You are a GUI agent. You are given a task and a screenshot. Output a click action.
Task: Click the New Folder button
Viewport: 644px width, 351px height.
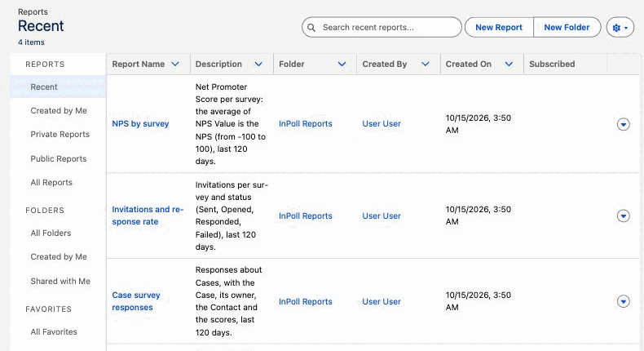pos(567,28)
